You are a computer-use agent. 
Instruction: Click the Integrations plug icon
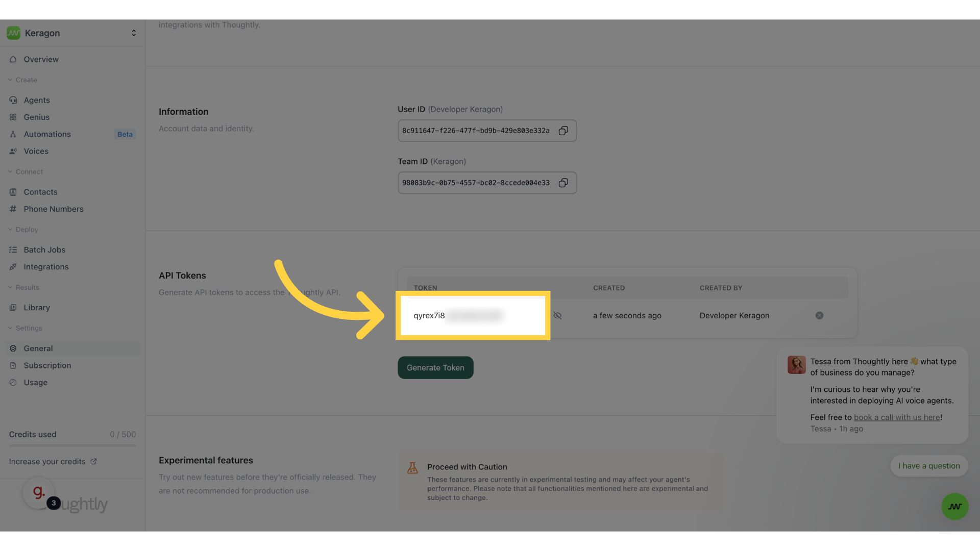(x=13, y=267)
